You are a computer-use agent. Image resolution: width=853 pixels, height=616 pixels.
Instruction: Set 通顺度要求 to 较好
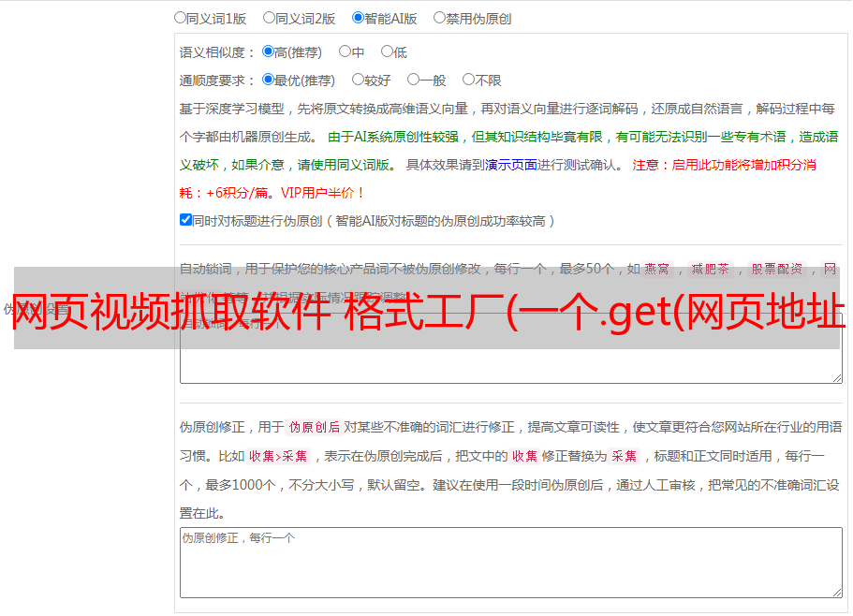click(358, 80)
